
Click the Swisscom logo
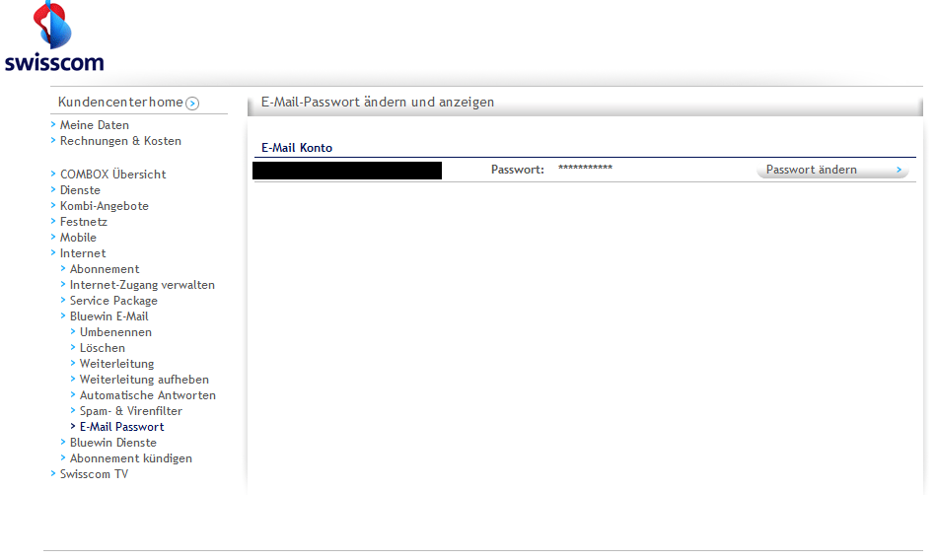pyautogui.click(x=54, y=37)
